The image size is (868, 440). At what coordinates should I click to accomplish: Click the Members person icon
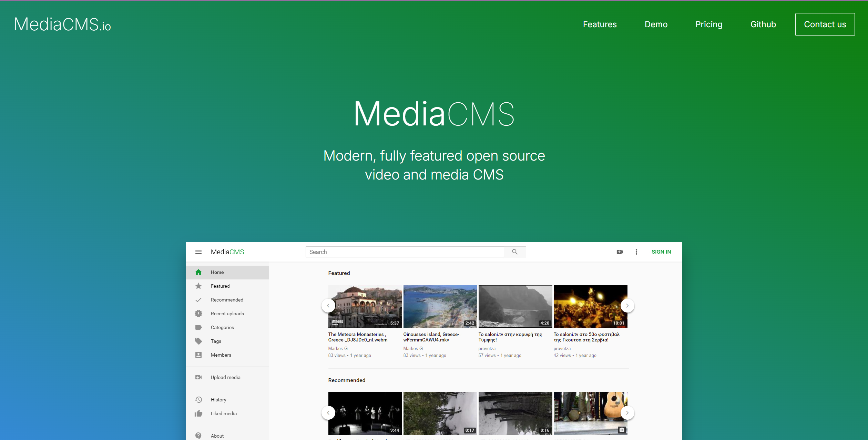pos(198,355)
